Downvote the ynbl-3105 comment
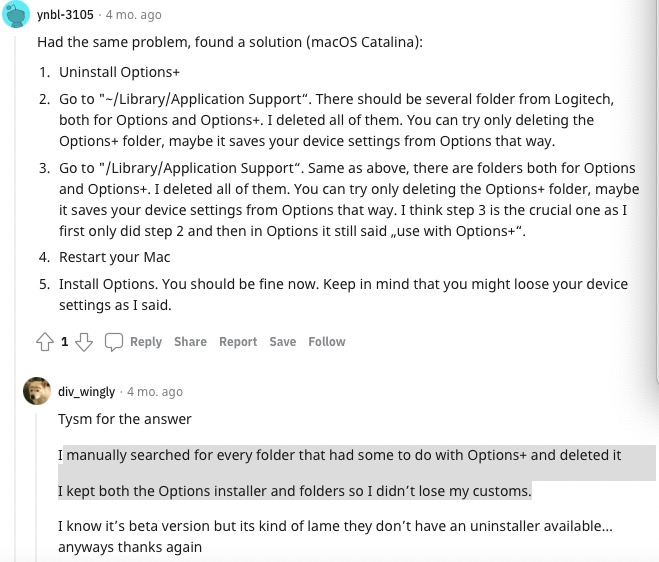659x562 pixels. point(84,342)
